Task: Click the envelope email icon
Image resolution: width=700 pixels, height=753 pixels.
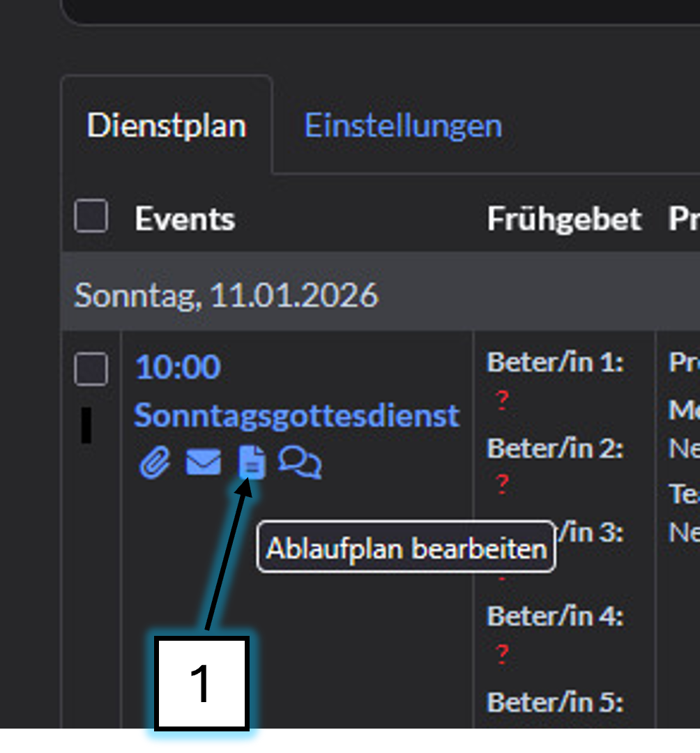Action: point(203,462)
